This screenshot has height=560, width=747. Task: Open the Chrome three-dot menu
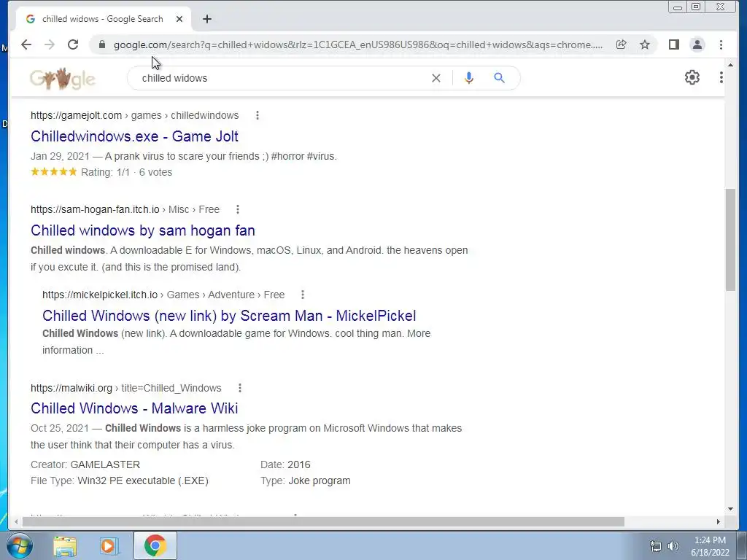[x=721, y=44]
